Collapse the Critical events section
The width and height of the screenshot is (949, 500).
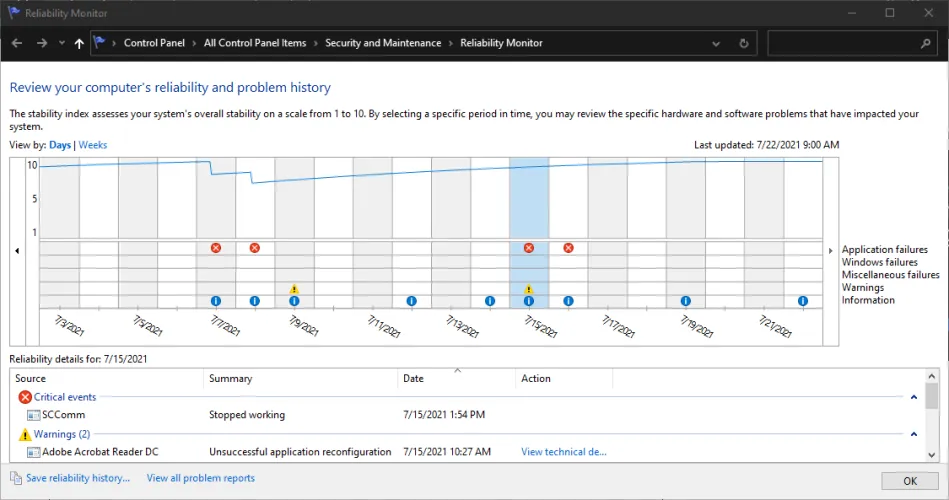click(913, 397)
